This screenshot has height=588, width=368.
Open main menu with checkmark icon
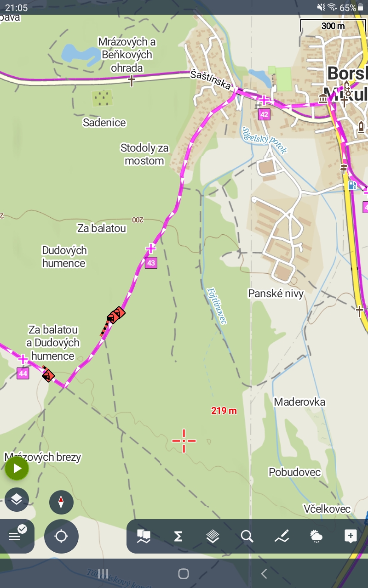pyautogui.click(x=17, y=536)
